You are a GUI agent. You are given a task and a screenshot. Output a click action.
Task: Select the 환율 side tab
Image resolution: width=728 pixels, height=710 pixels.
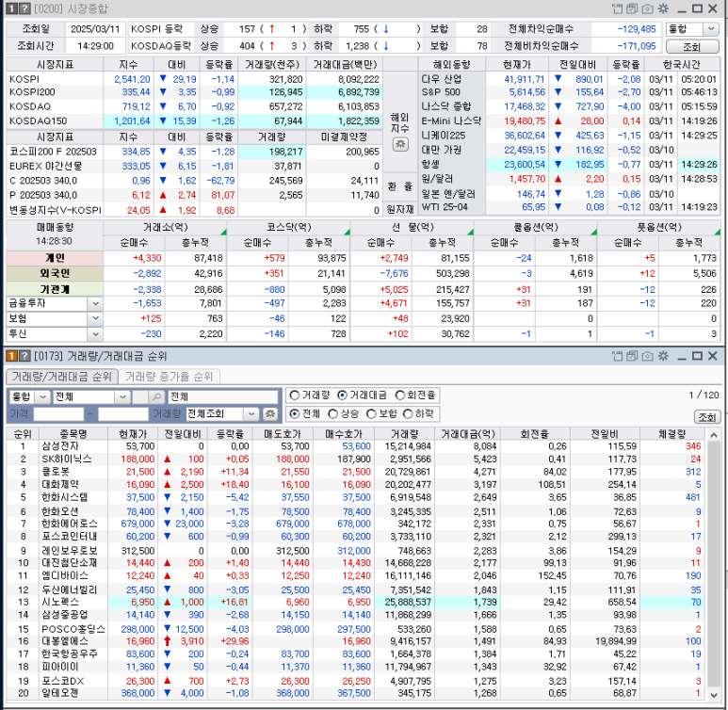click(x=399, y=186)
